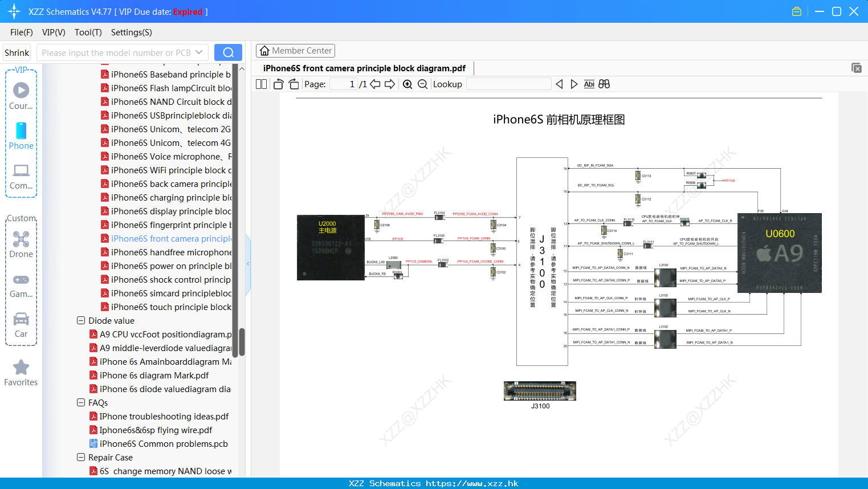The image size is (868, 489).
Task: Click the Lookup text field
Action: tap(509, 84)
